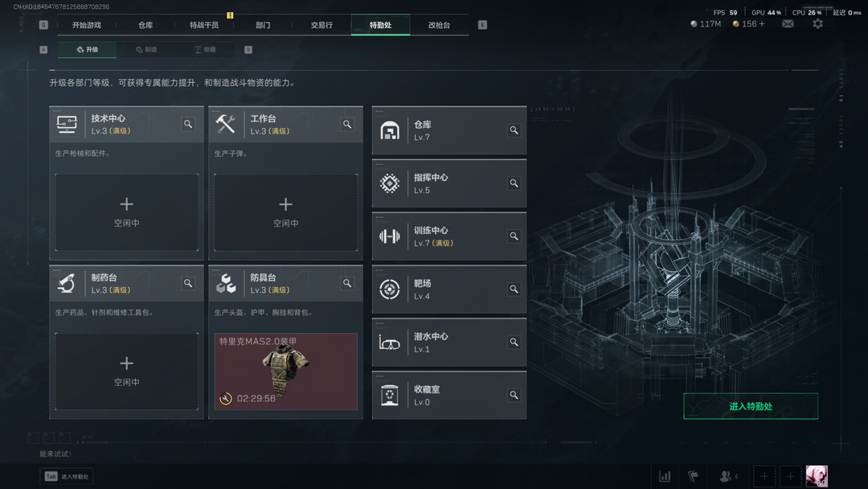Click magnifier icon on 潜水中心 row
This screenshot has height=489, width=868.
(514, 343)
